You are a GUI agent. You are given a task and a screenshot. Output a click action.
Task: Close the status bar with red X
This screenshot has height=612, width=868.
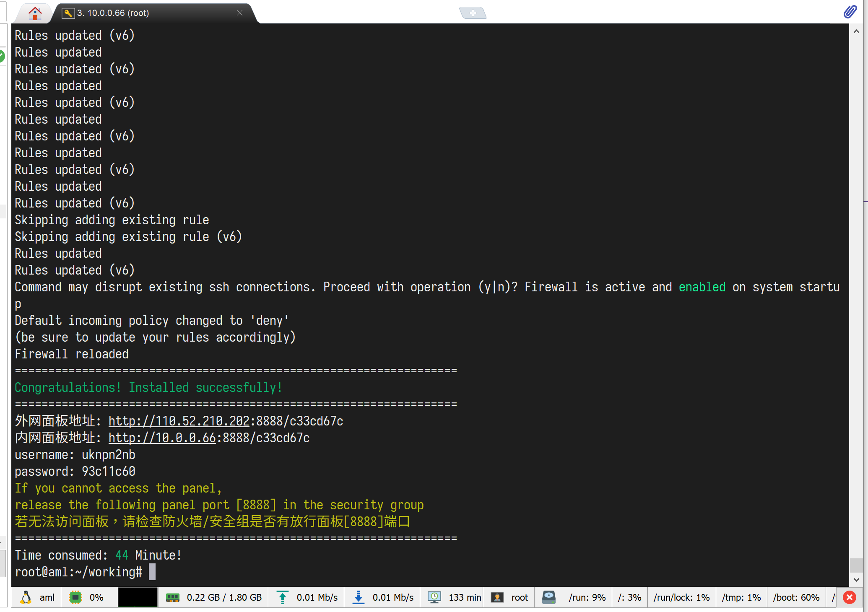pyautogui.click(x=850, y=597)
